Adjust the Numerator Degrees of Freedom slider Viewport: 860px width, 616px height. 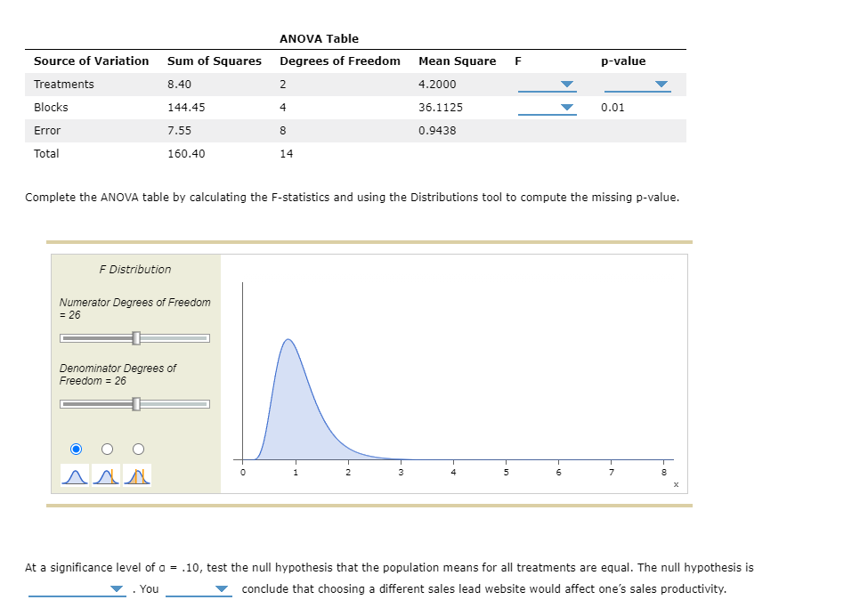coord(134,338)
